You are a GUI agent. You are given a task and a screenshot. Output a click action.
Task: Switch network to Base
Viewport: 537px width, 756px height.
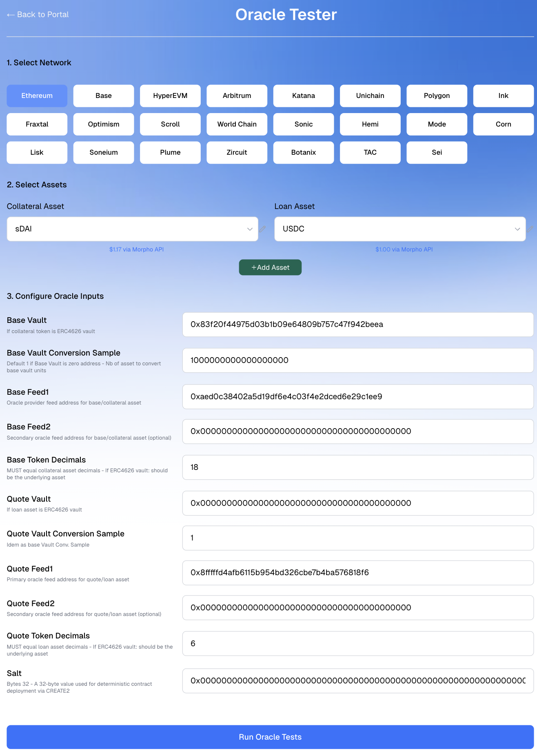[103, 96]
